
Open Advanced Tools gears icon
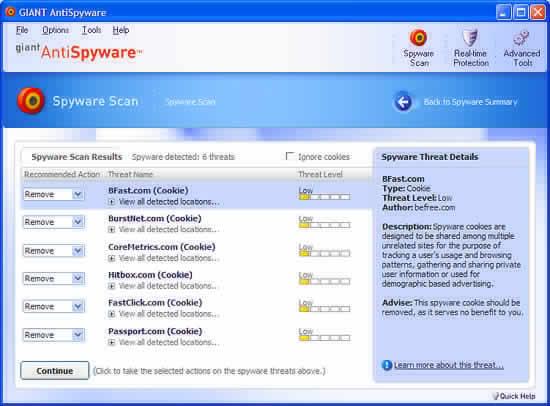[521, 38]
